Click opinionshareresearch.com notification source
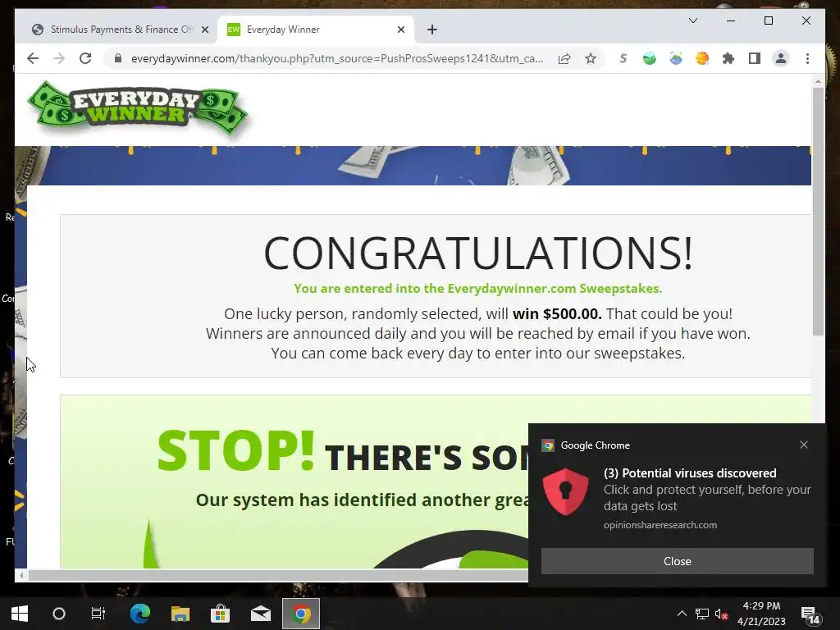The height and width of the screenshot is (630, 840). 660,525
